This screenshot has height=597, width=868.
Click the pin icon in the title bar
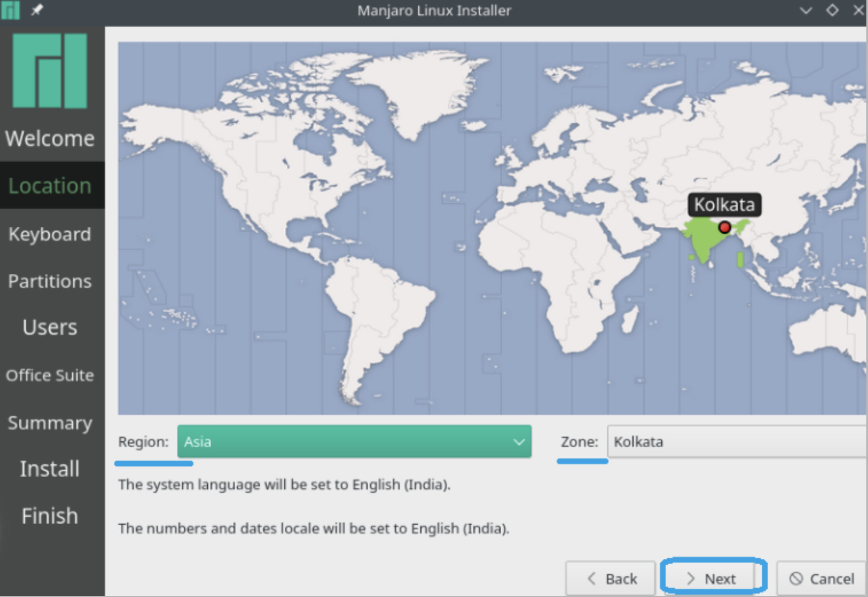(x=36, y=10)
